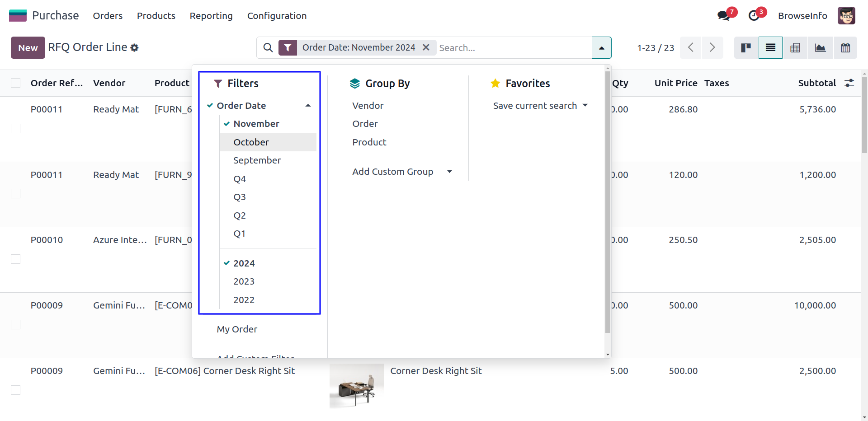868x421 pixels.
Task: Switch to Calendar view
Action: coord(845,47)
